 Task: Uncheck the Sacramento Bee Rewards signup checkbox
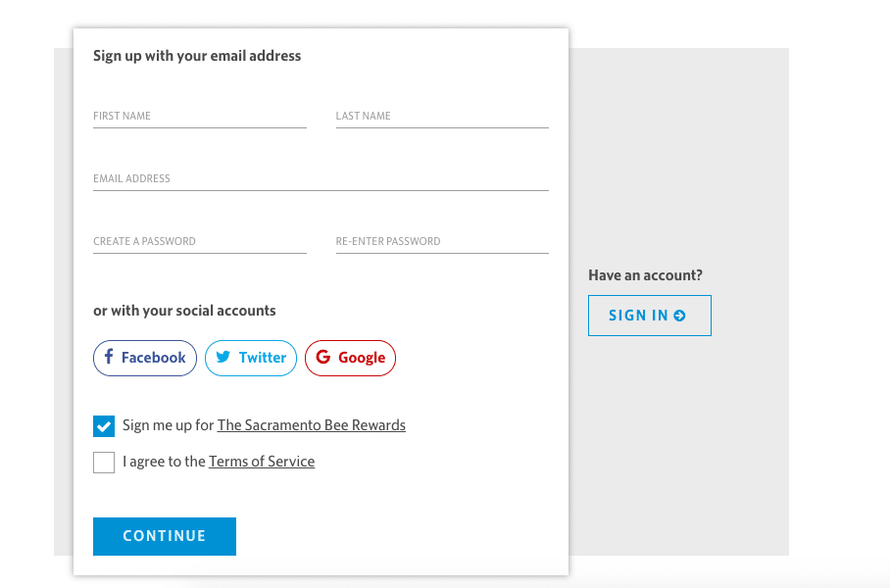point(104,426)
